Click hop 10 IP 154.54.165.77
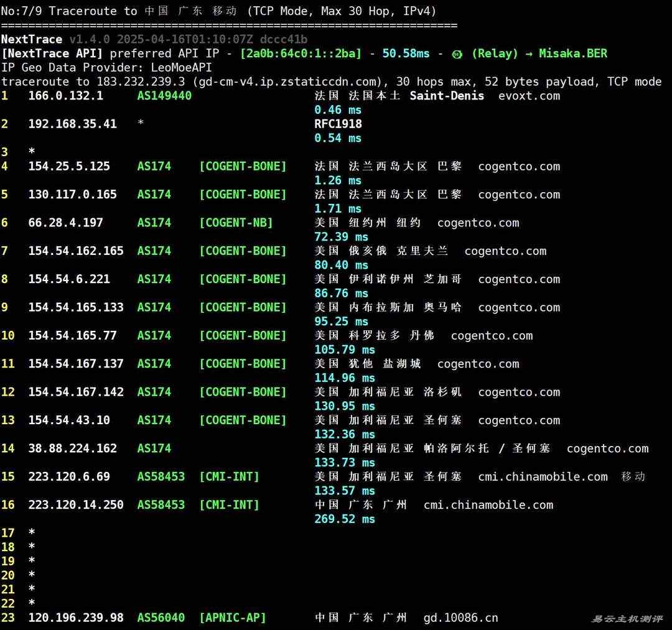Screen dimensions: 672x630 [72, 335]
